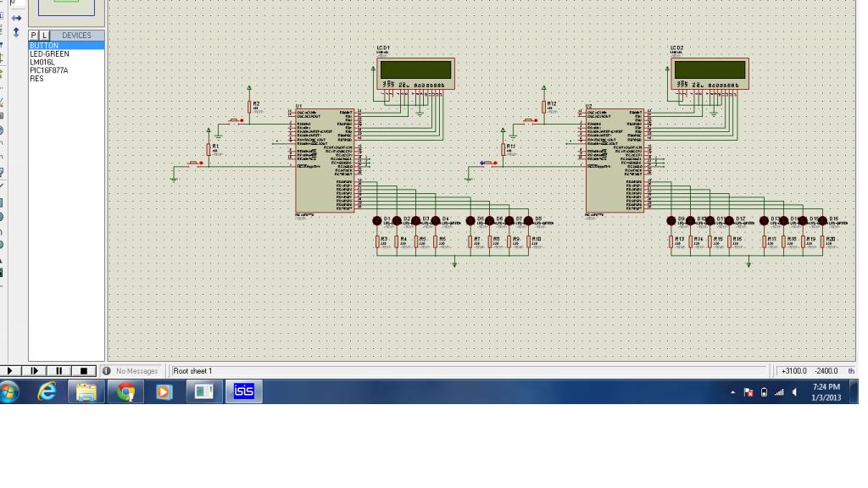Open Internet Explorer from the taskbar
The height and width of the screenshot is (488, 868).
(47, 391)
